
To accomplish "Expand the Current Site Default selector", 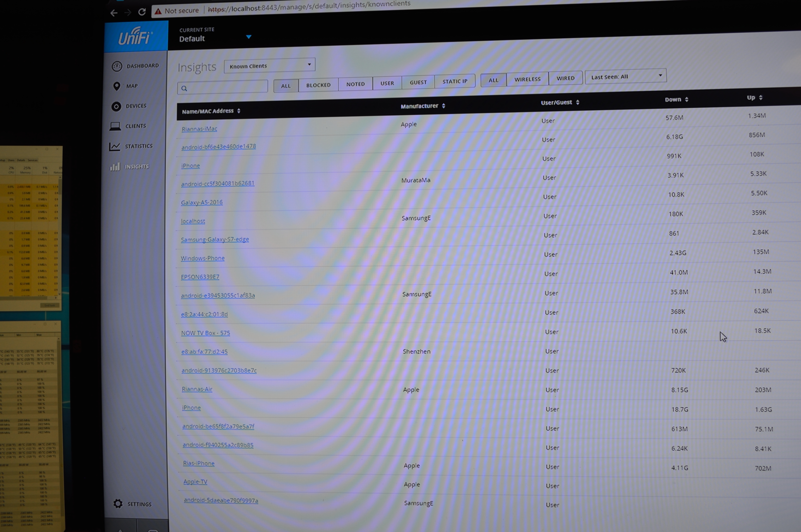I will click(x=248, y=37).
